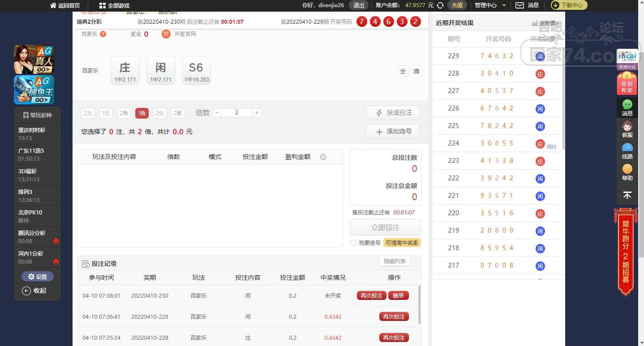Click 撤单 for period 20220410-230

pos(399,295)
